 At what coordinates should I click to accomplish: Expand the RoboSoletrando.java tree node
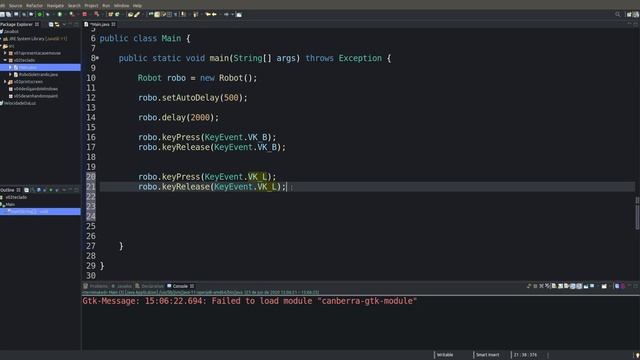(x=10, y=75)
